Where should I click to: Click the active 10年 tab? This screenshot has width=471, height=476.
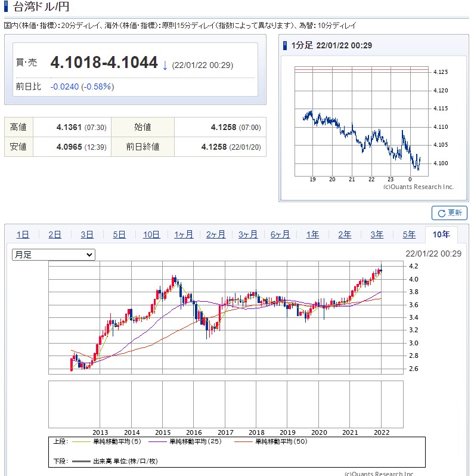coord(441,234)
